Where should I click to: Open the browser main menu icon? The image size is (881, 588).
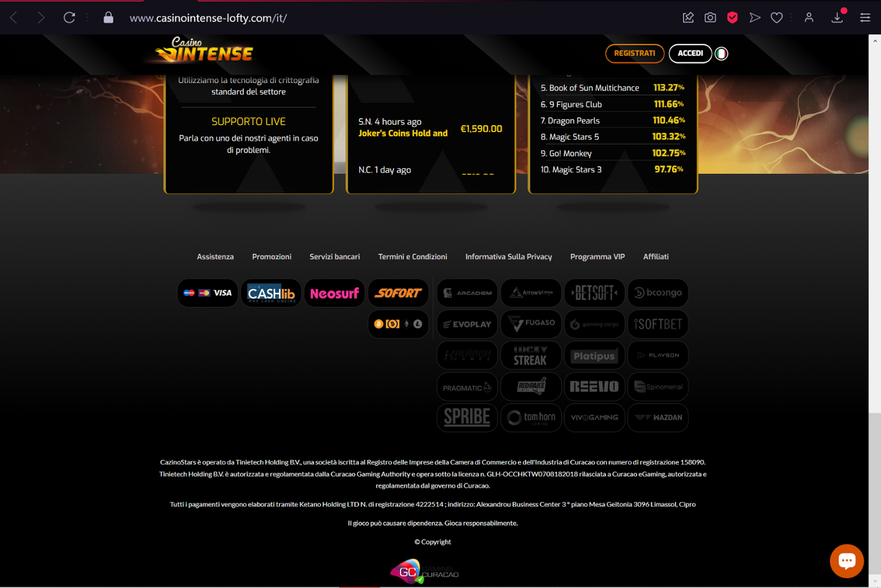865,18
